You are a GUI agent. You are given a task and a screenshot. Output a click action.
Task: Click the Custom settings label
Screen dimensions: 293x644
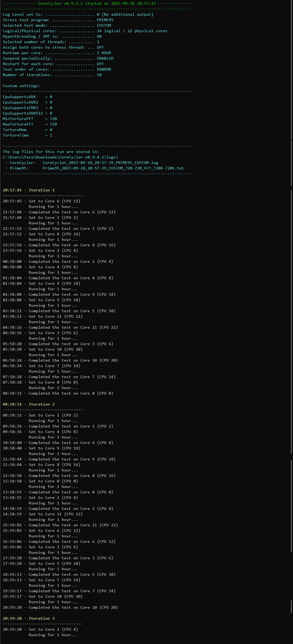click(x=21, y=86)
